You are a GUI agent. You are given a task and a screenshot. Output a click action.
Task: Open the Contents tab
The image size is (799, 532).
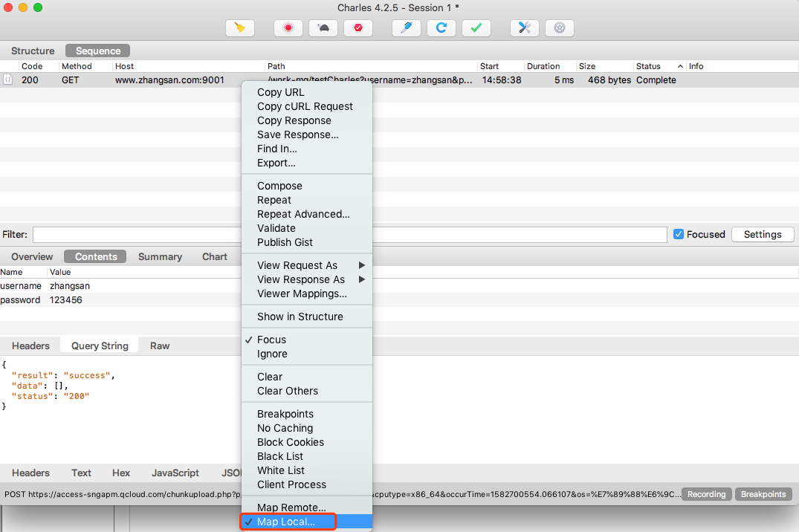pos(96,257)
